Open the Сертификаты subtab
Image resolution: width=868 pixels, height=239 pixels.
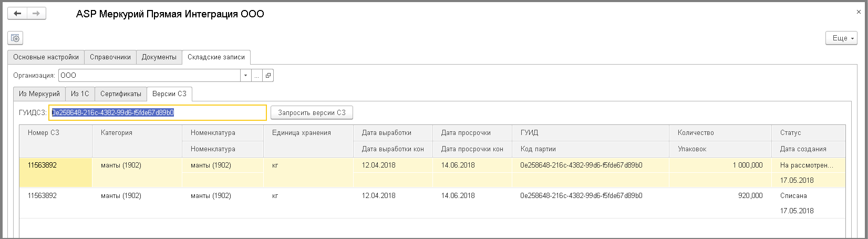tap(121, 94)
